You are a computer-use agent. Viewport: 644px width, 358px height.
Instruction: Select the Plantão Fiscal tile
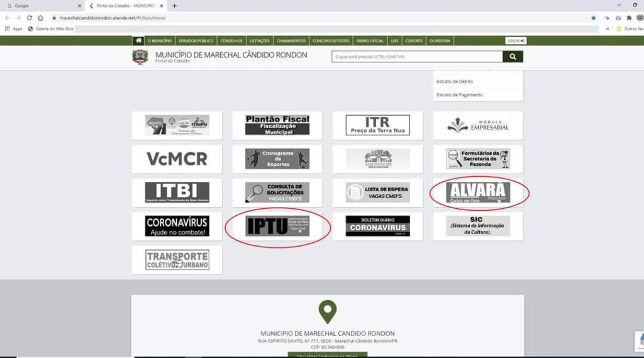click(277, 125)
